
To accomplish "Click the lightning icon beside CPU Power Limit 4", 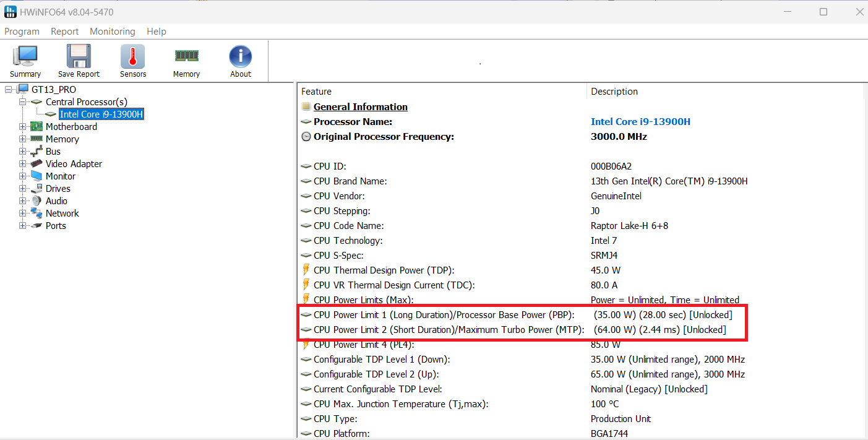I will tap(306, 344).
